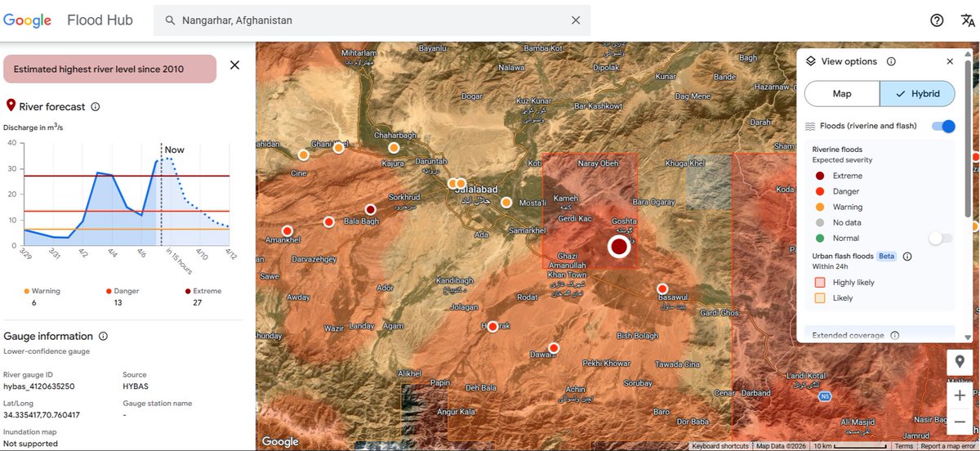The image size is (980, 451).
Task: Click the search magnifier icon
Action: coord(170,20)
